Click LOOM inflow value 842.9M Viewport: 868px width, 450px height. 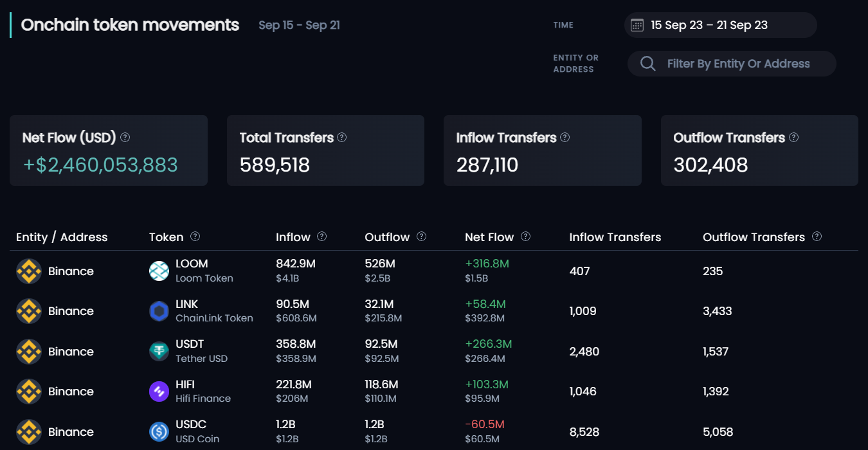(296, 264)
